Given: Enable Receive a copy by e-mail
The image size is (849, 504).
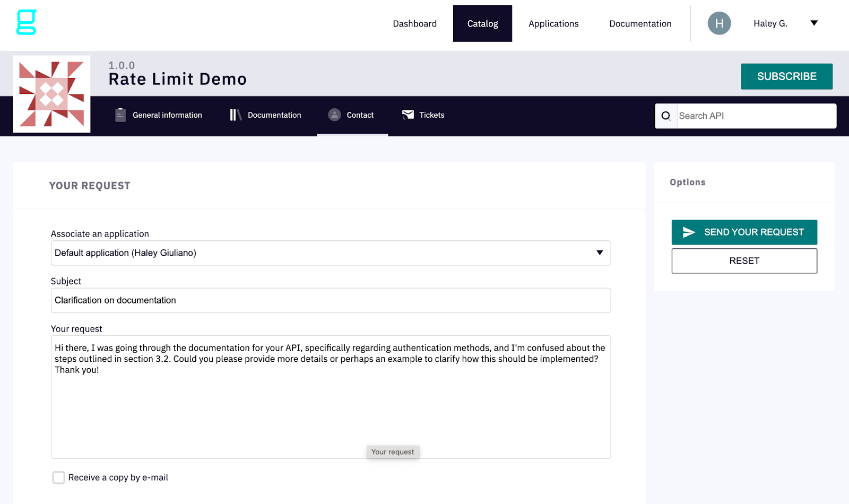Looking at the screenshot, I should [58, 477].
